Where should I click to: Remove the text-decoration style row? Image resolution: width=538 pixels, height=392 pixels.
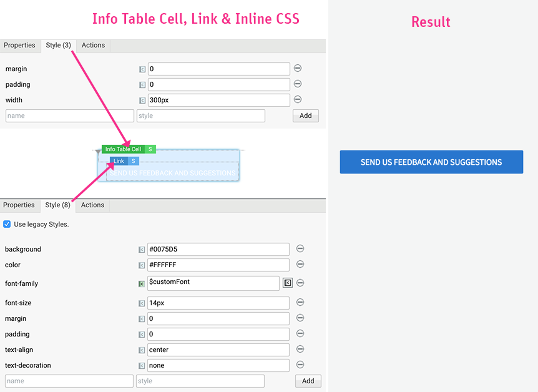[x=300, y=365]
